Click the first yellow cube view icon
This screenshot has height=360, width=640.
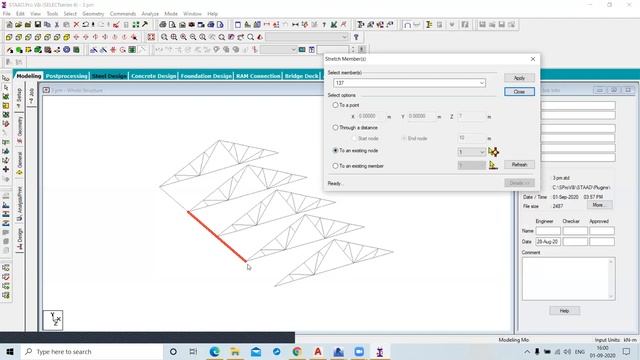9,37
